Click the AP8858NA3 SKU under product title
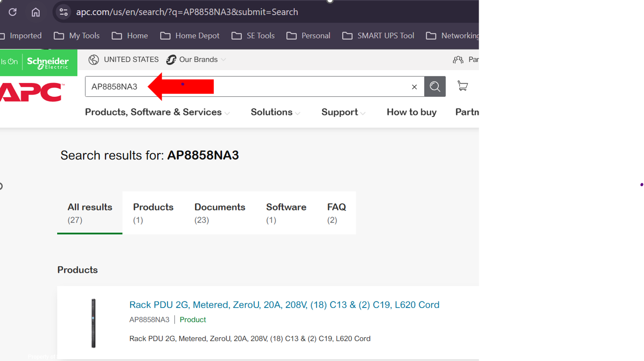644x361 pixels. click(x=149, y=319)
